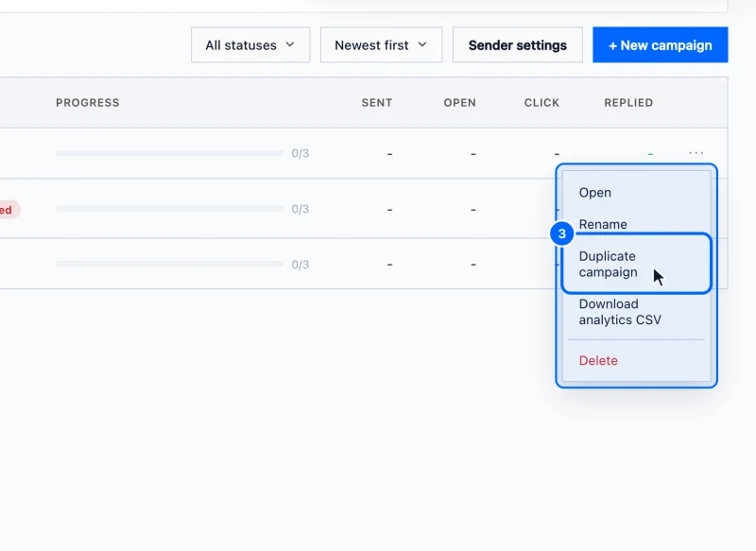Screen dimensions: 756x551
Task: Click the OPEN column header
Action: (459, 103)
